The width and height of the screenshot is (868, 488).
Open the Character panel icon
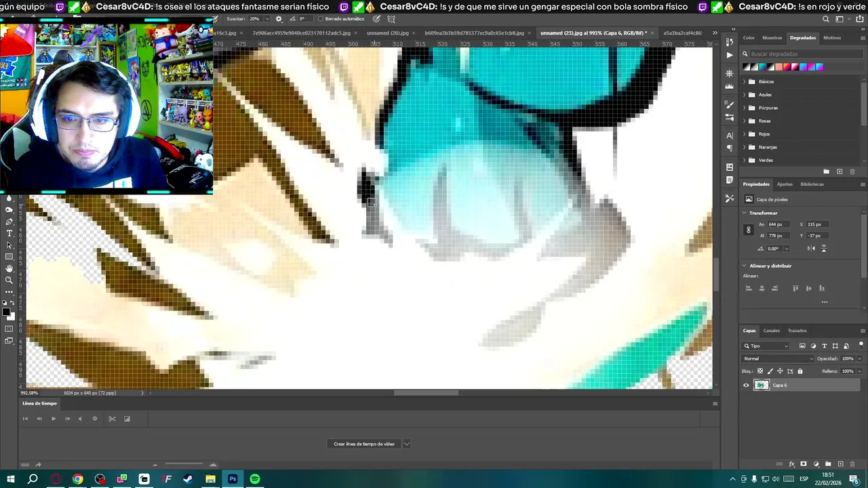729,136
